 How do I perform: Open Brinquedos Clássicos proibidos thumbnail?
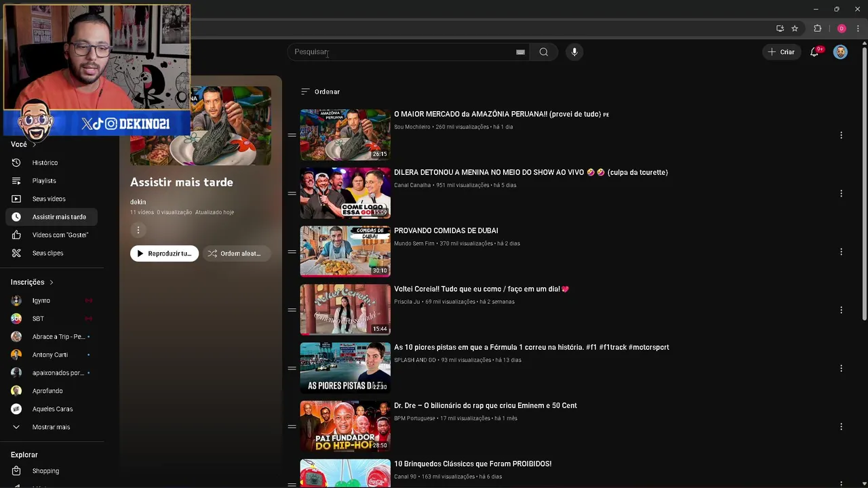click(x=345, y=473)
